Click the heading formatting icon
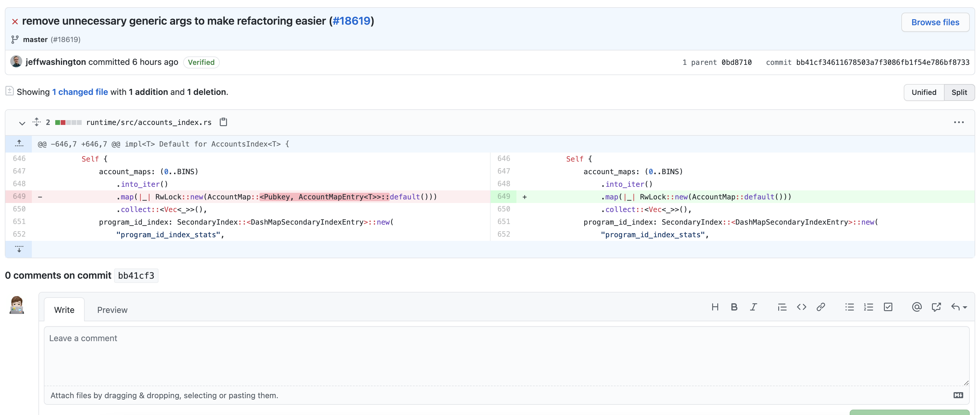This screenshot has height=415, width=980. (715, 307)
